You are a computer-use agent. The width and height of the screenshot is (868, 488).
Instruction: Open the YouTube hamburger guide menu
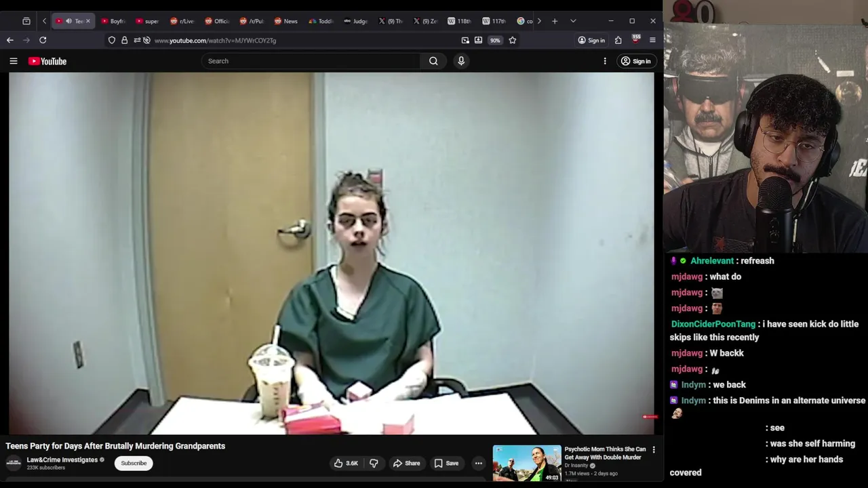(x=14, y=61)
